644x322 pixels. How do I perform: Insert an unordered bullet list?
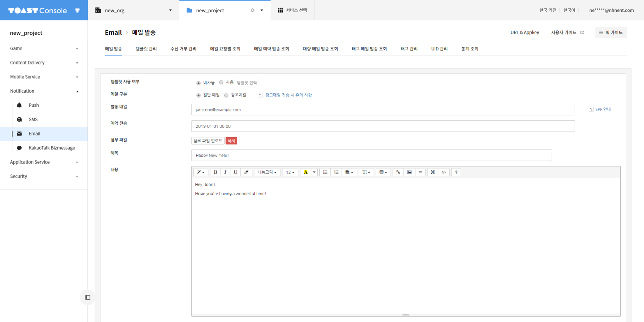(325, 172)
